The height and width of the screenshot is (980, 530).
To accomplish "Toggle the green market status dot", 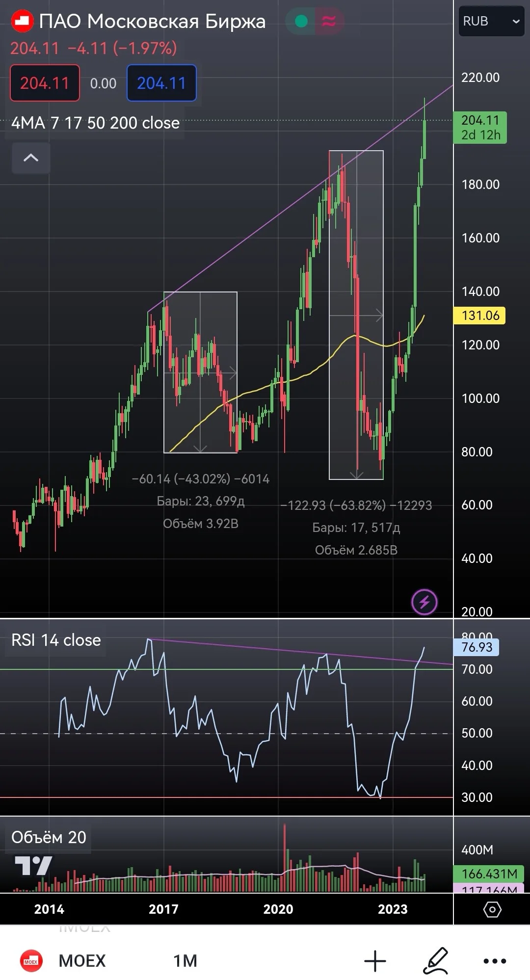I will 301,21.
